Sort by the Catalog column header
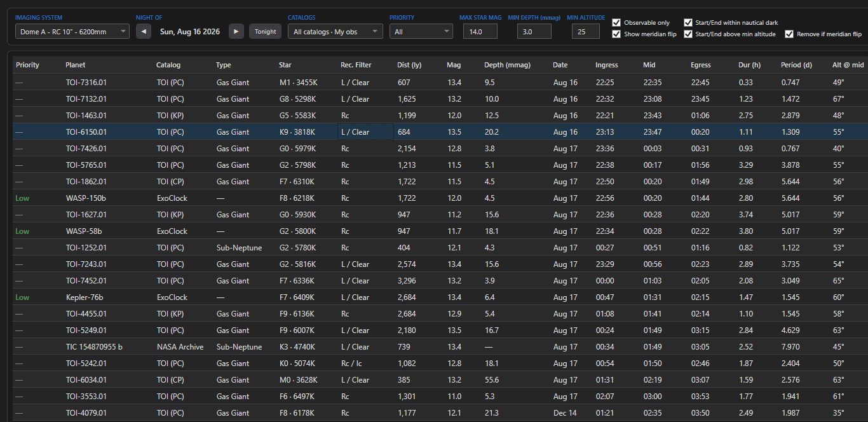Screen dimensions: 868x422 [168, 65]
